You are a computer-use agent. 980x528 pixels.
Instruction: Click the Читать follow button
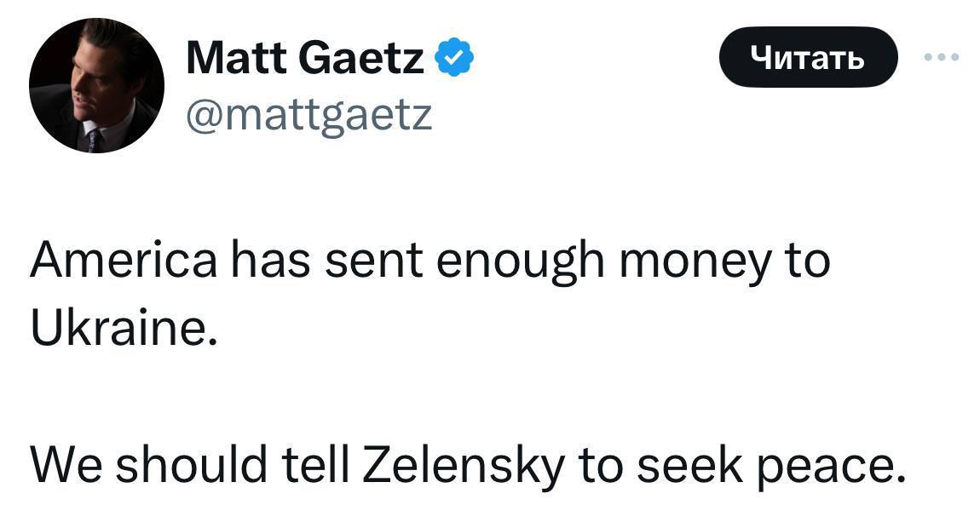click(808, 57)
